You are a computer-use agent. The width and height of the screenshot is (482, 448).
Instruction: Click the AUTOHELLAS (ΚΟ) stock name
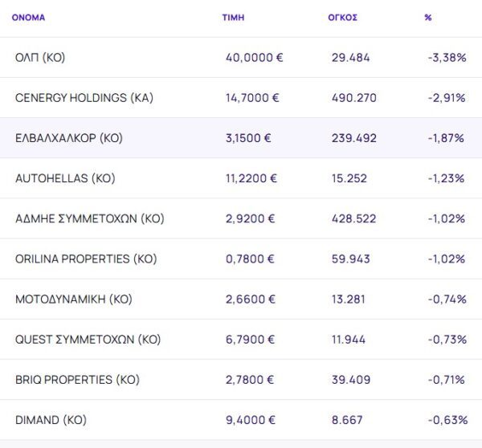pyautogui.click(x=65, y=178)
